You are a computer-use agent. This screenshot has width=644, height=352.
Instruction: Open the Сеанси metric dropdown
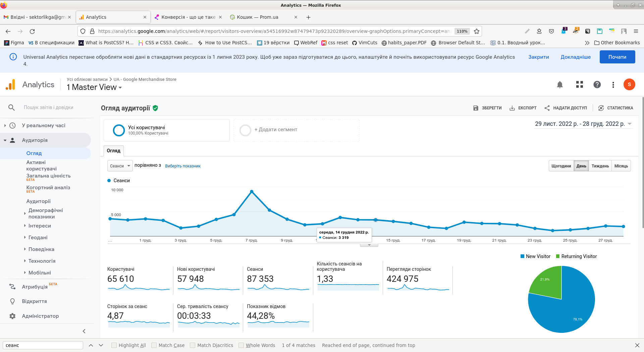(120, 166)
